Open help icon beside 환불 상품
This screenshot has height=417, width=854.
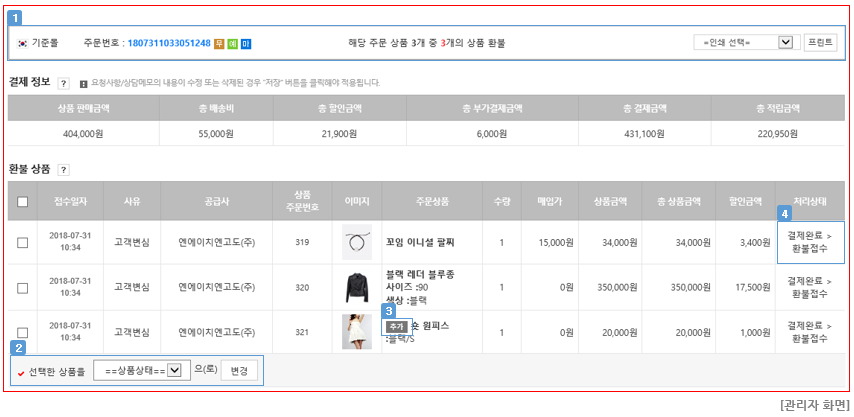pyautogui.click(x=63, y=170)
